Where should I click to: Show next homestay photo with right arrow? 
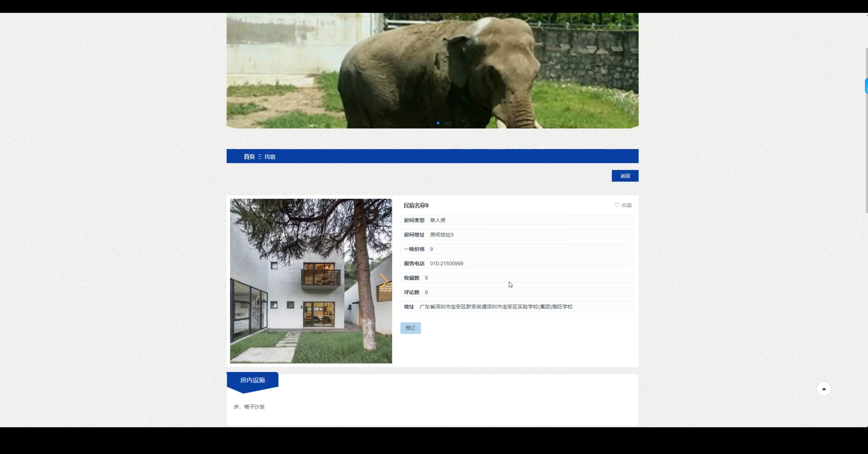[x=384, y=281]
